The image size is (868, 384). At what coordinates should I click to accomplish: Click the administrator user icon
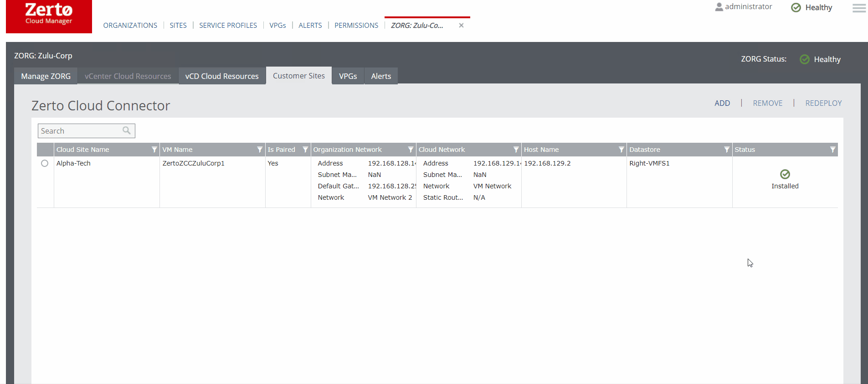click(x=719, y=7)
